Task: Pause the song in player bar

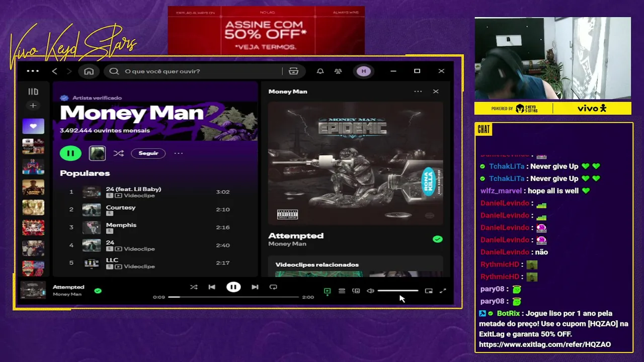Action: 233,287
